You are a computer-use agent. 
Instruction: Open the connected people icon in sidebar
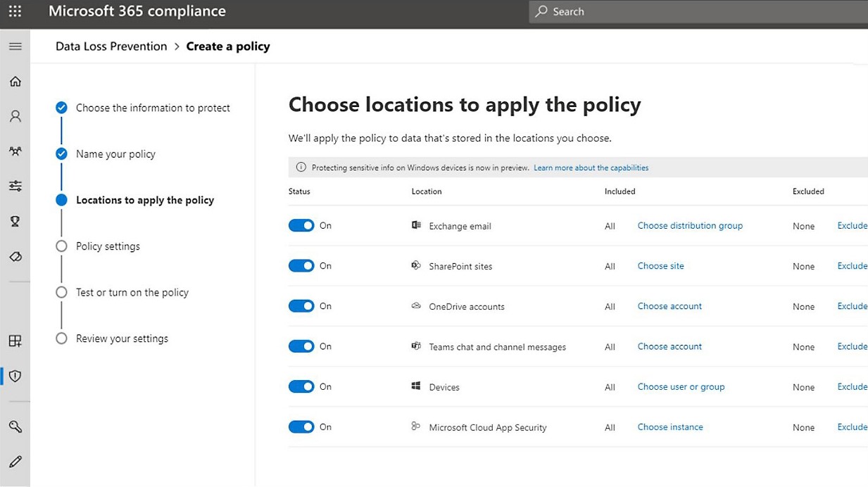pyautogui.click(x=15, y=151)
